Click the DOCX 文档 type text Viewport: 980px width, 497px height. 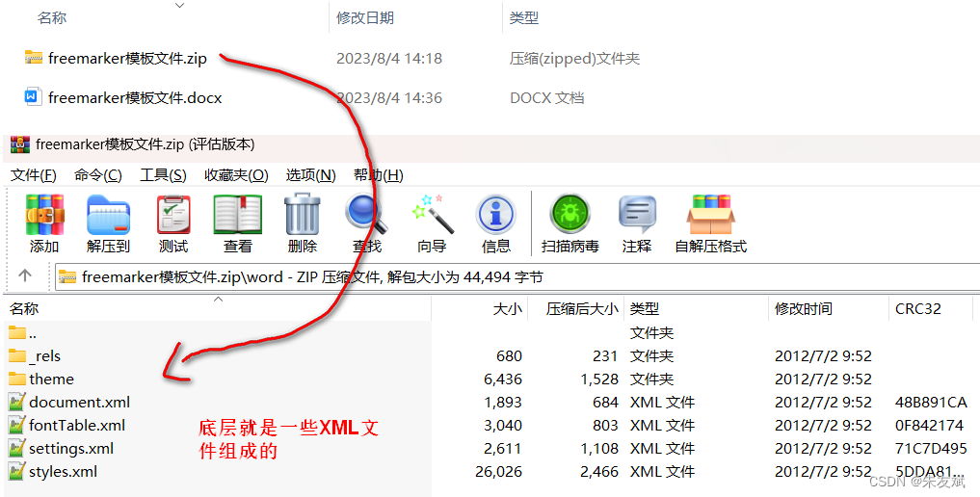pos(547,98)
